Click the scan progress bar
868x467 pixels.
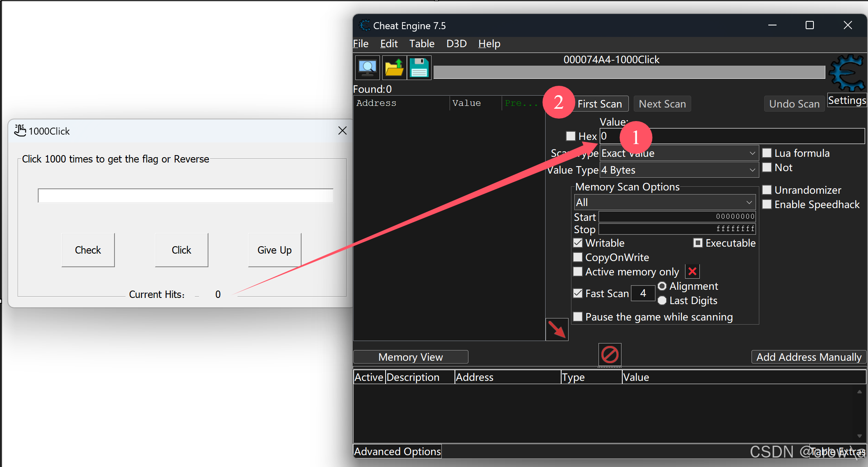pyautogui.click(x=629, y=72)
